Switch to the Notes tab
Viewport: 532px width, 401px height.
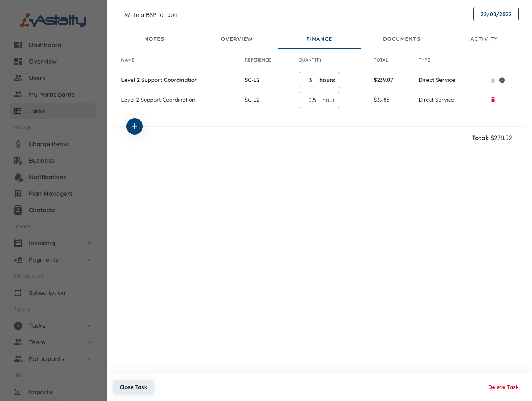[x=154, y=39]
